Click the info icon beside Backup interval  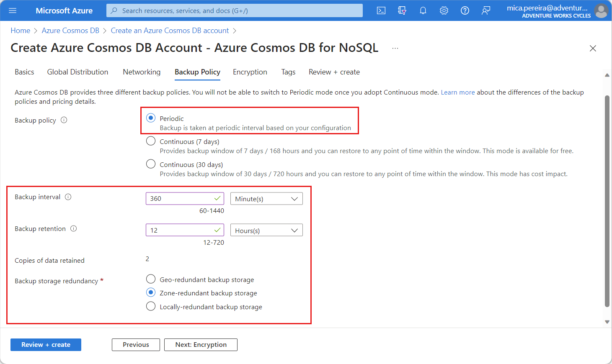coord(68,197)
